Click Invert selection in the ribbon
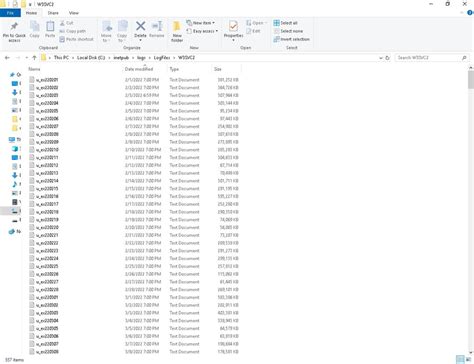This screenshot has width=474, height=364. click(x=291, y=39)
